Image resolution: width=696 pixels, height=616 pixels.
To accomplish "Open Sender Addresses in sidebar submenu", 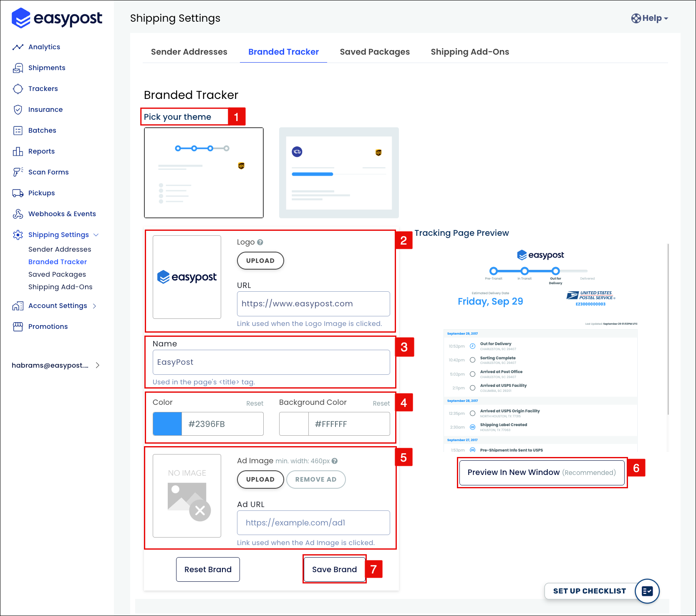I will 60,250.
